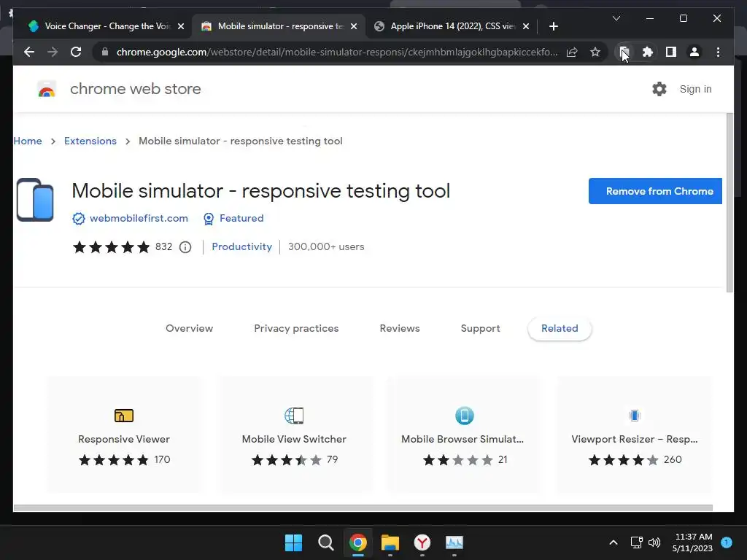Click the forward navigation arrow

click(53, 52)
